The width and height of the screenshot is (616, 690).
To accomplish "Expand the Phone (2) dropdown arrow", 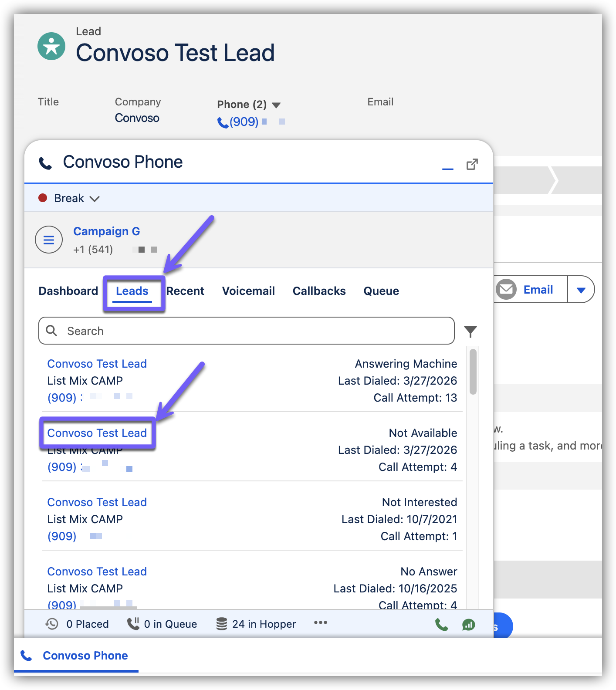I will coord(276,105).
